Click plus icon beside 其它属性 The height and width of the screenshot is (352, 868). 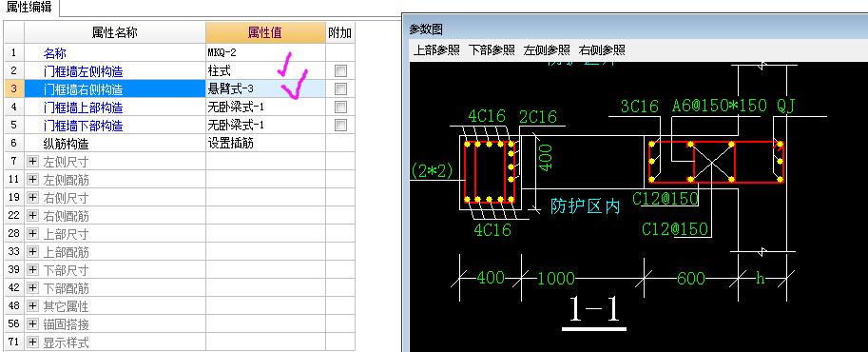click(32, 306)
